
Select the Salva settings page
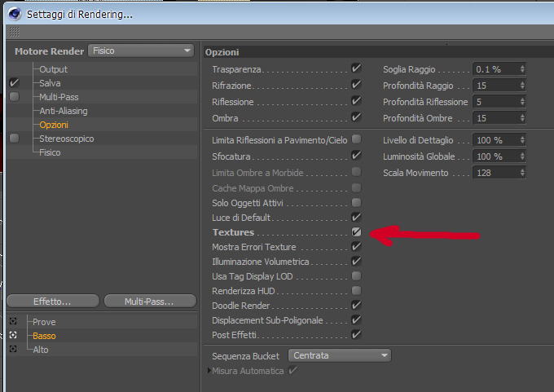[x=50, y=83]
